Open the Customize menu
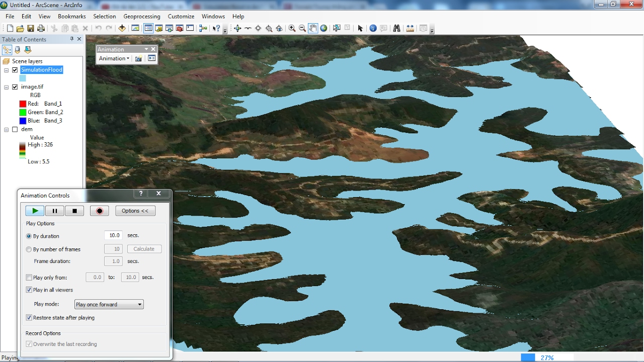This screenshot has height=362, width=644. tap(181, 17)
